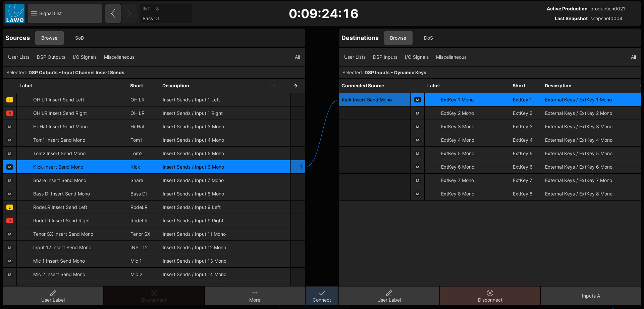Click the Sources User Label pencil button
Viewport: 644px width, 309px height.
pos(53,296)
